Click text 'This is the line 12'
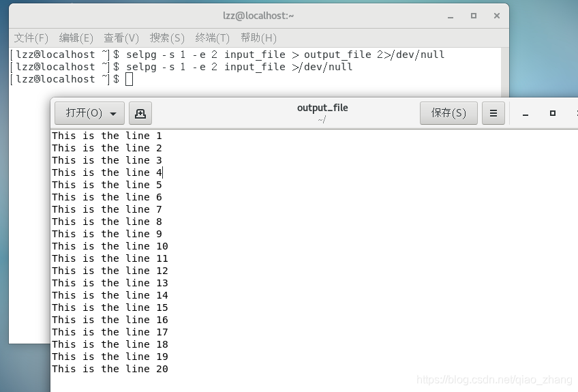 pos(110,270)
